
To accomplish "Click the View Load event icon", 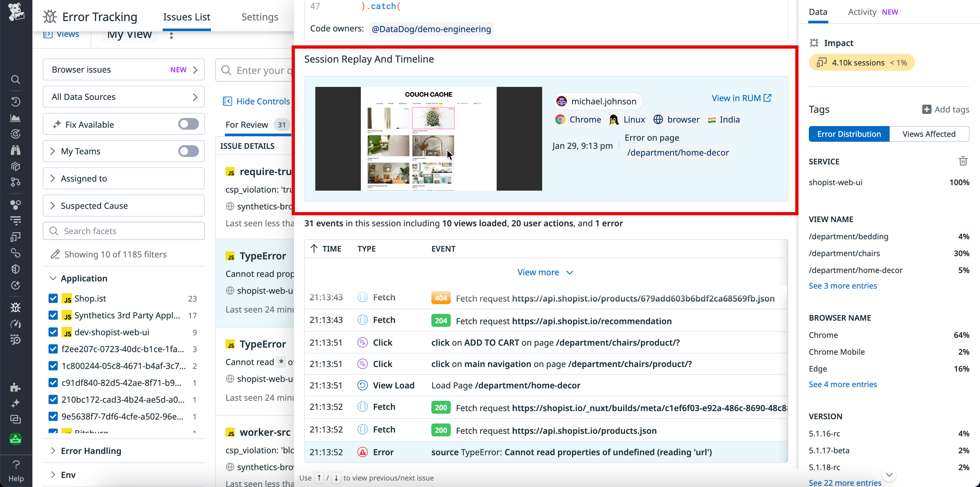I will [x=363, y=385].
